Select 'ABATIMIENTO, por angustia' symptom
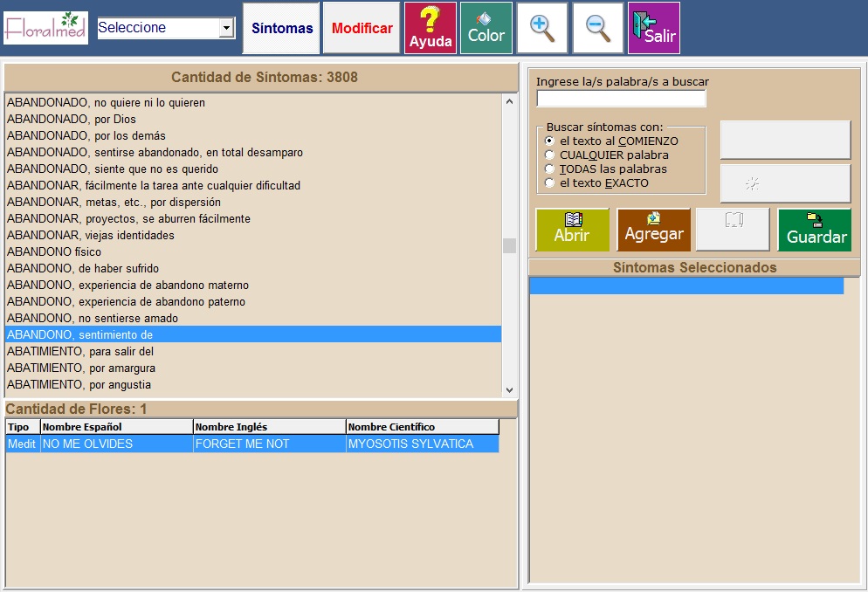The image size is (868, 592). (x=253, y=384)
